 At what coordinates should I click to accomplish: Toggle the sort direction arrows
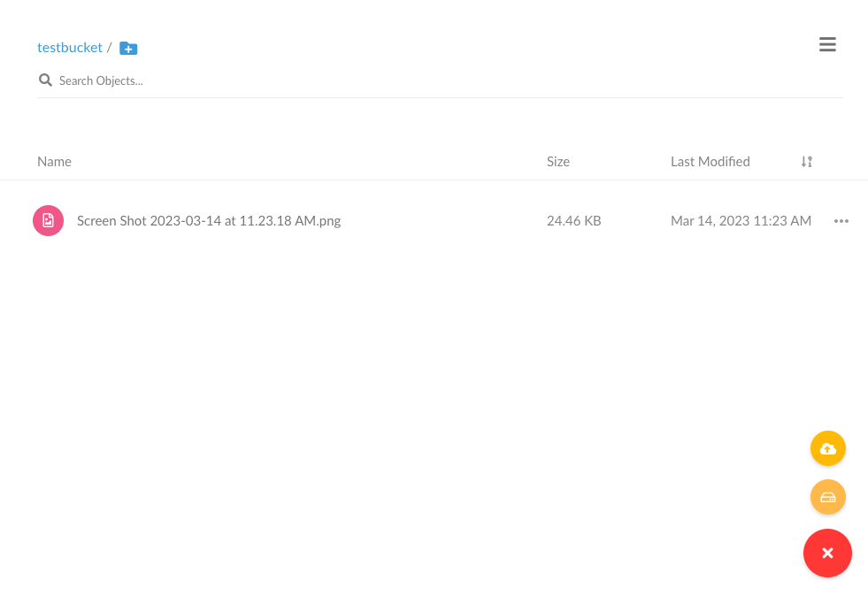click(806, 162)
